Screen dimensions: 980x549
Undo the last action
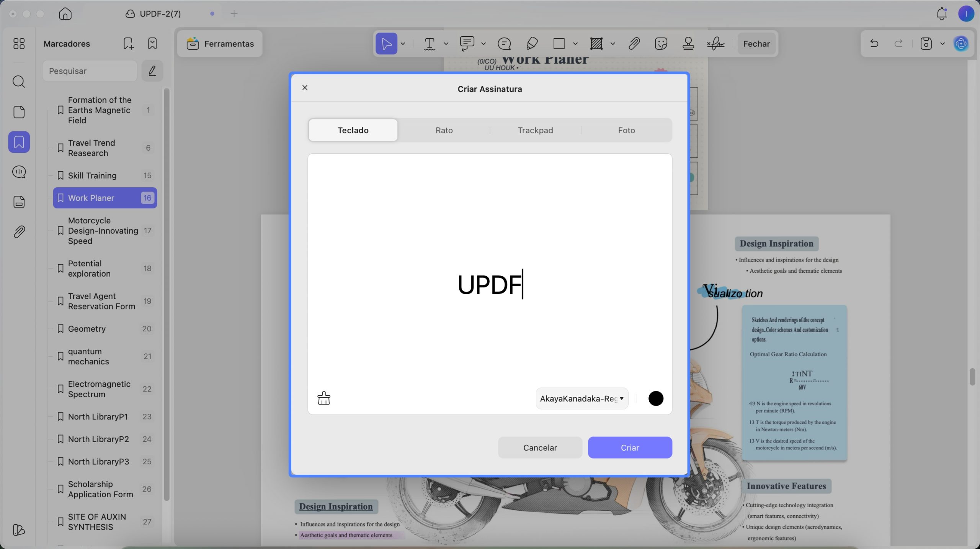click(874, 44)
